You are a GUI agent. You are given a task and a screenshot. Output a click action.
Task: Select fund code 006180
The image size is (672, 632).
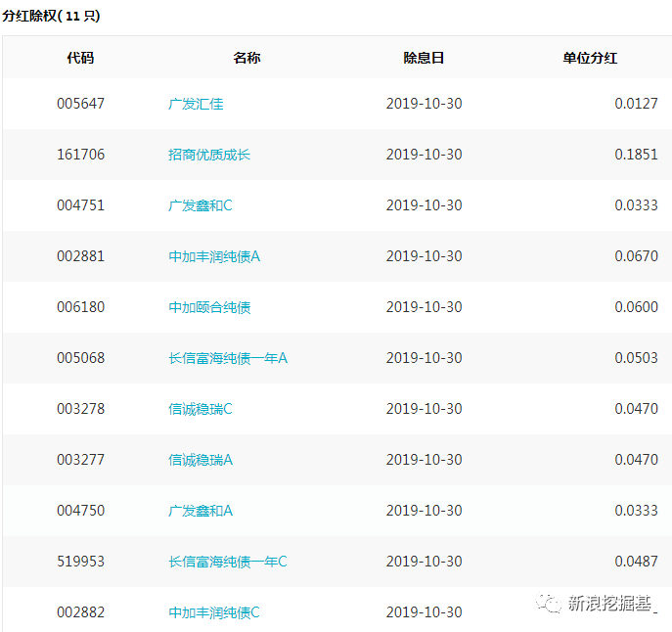tap(80, 307)
